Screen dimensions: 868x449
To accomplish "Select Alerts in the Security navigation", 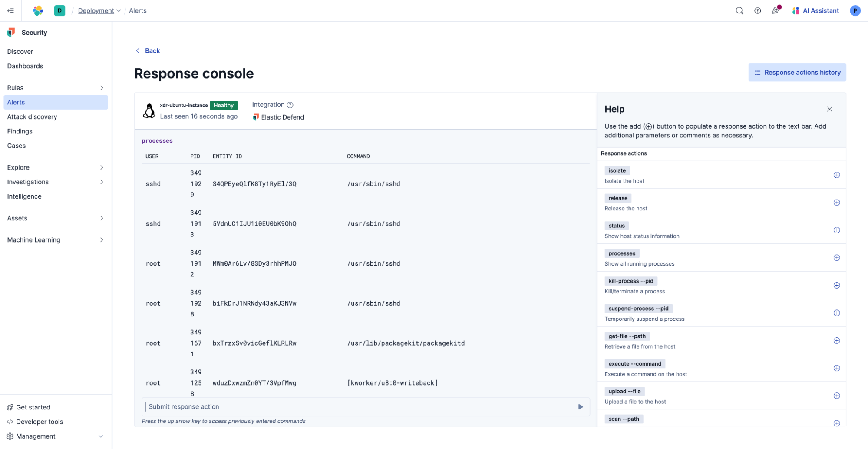I will [16, 102].
